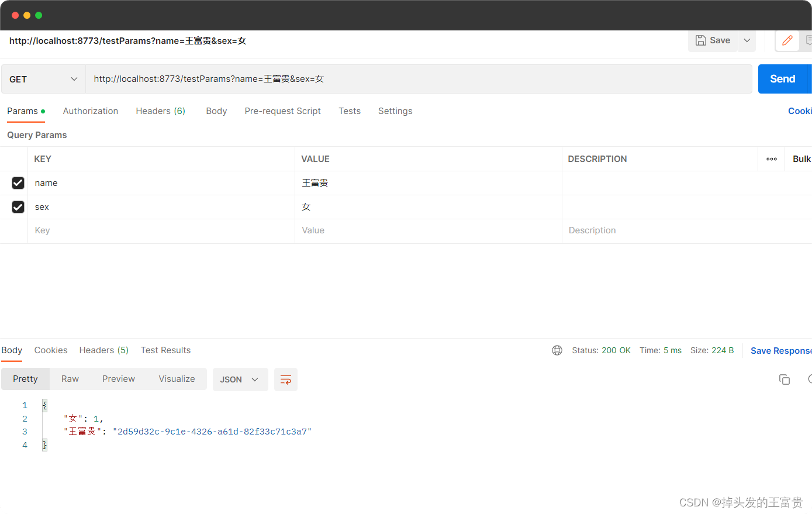Click the empty Value input field
This screenshot has height=514, width=812.
[429, 231]
